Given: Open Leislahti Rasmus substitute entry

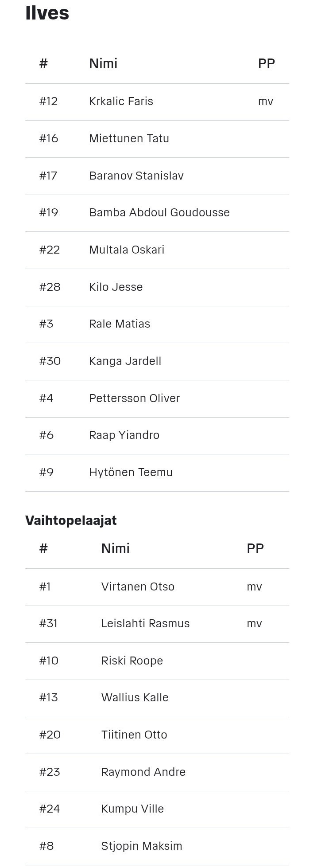Looking at the screenshot, I should (145, 623).
